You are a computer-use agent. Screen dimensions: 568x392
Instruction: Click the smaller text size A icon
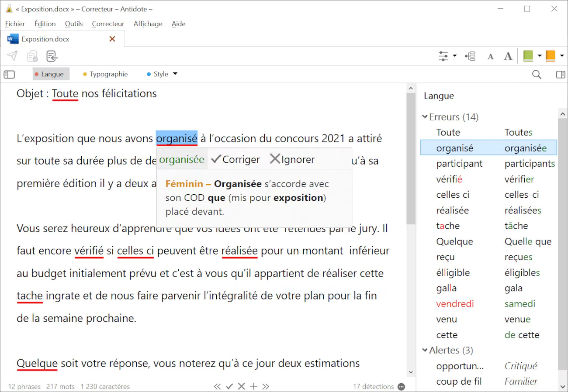point(491,56)
